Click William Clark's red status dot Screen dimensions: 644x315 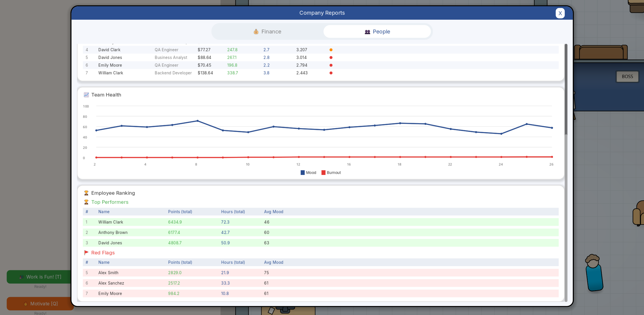click(x=331, y=73)
